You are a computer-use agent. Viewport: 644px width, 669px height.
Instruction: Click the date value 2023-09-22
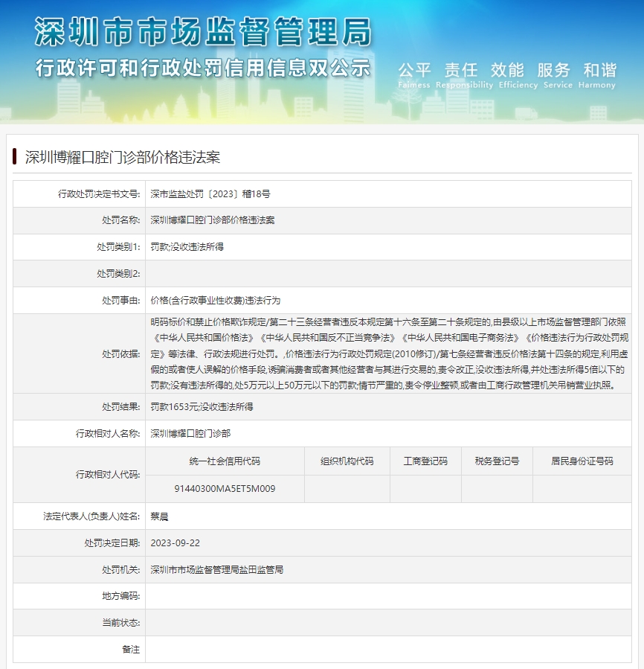click(175, 543)
